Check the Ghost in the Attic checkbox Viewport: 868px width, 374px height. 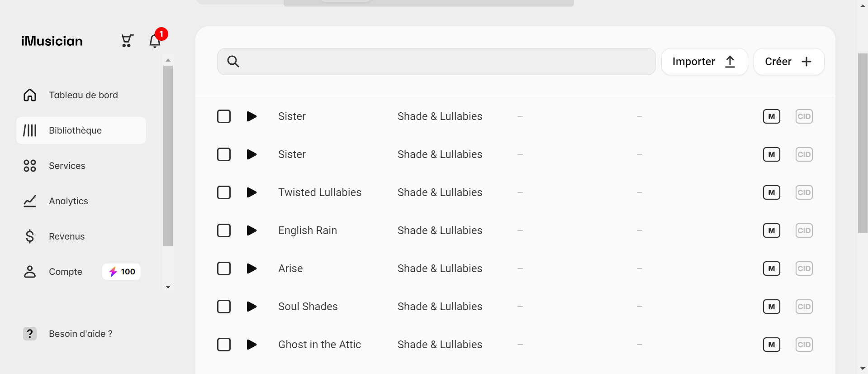[x=224, y=345]
